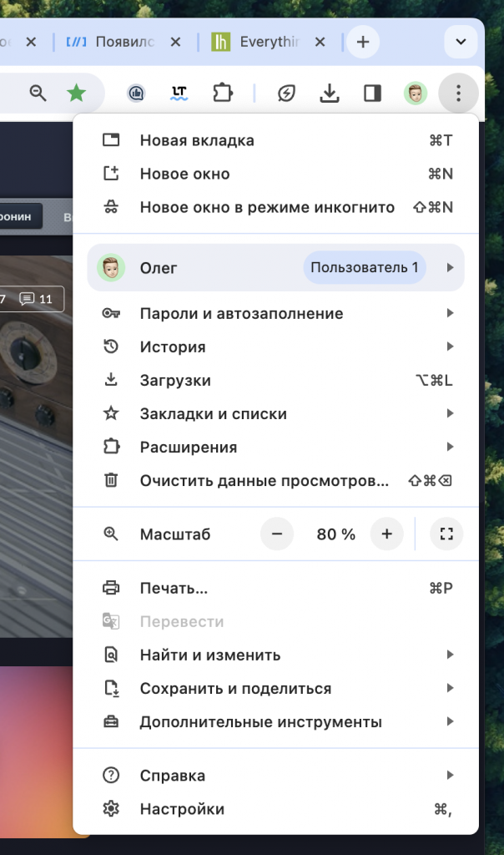
Task: Click the comments counter showing 11 on page
Action: coord(36,299)
